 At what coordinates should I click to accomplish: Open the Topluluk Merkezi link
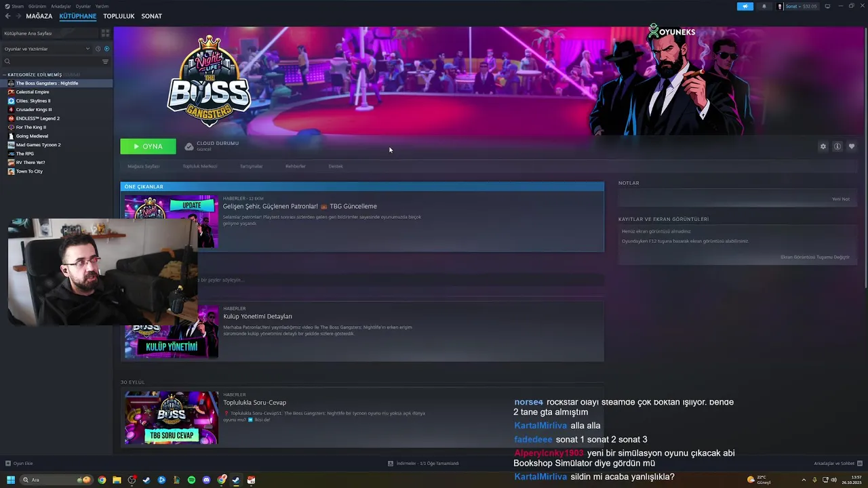(x=199, y=166)
